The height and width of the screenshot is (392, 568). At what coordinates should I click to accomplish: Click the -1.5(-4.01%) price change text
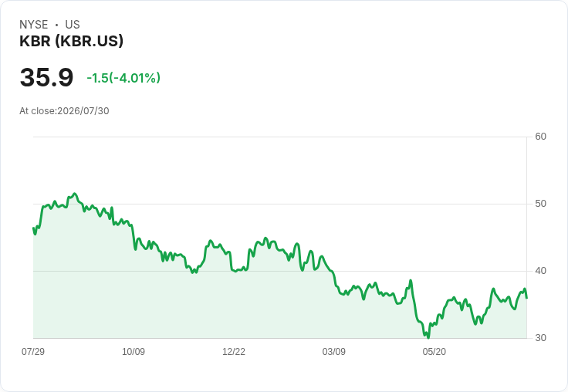(x=123, y=78)
